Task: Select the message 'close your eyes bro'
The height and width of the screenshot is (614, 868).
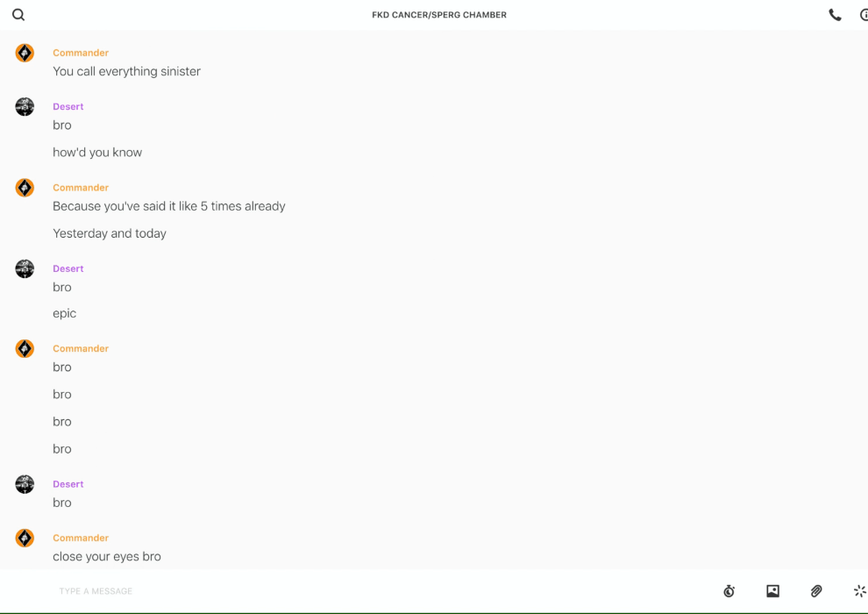Action: point(107,556)
